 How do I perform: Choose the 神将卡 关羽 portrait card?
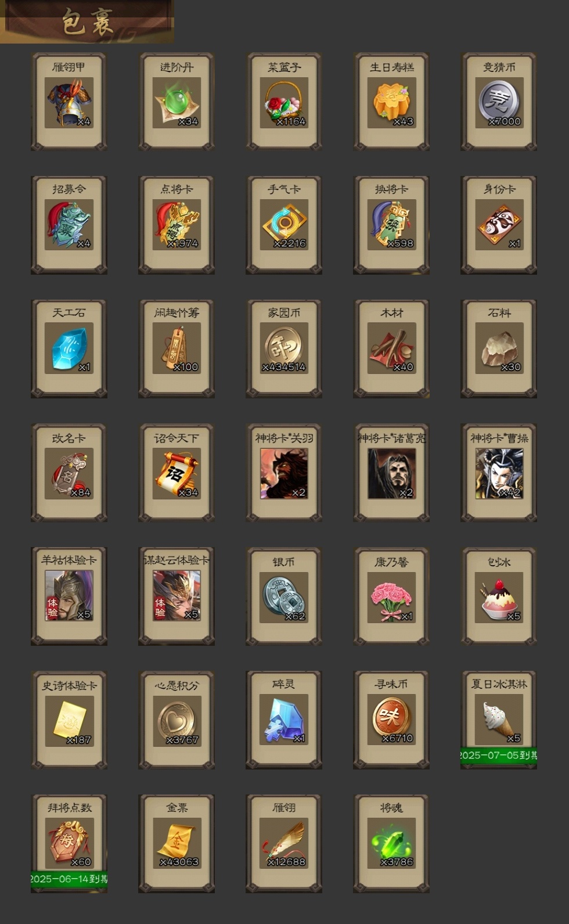point(284,473)
